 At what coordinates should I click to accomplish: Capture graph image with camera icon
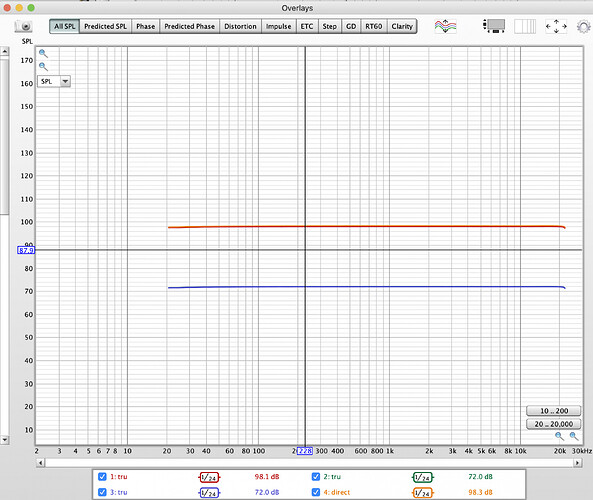click(23, 26)
